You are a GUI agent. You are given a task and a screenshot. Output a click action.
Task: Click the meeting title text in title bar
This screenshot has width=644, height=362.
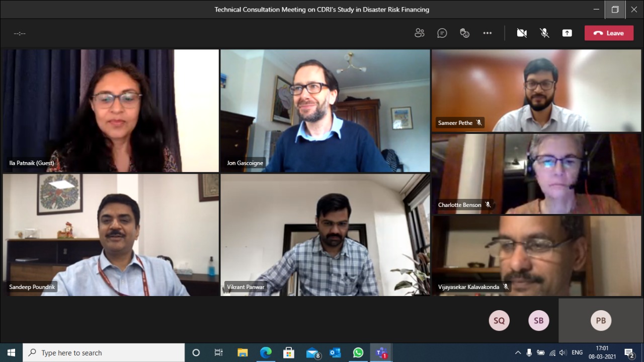322,10
